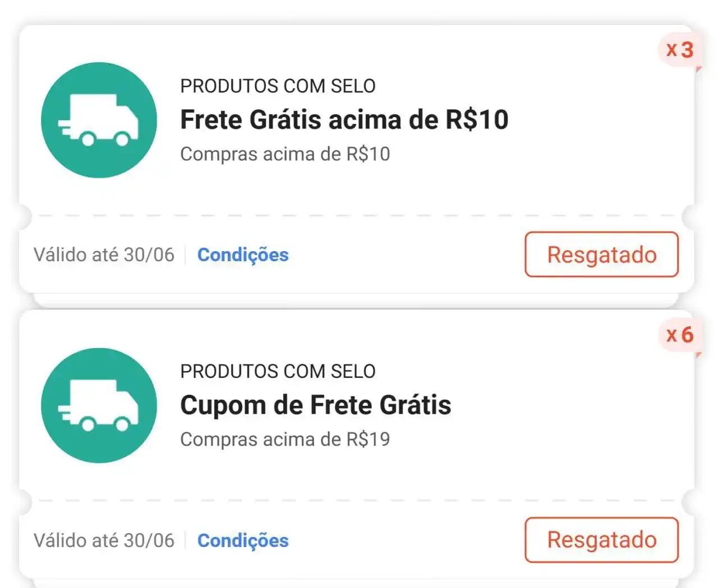Open Condições for the R$10 free shipping coupon

(x=243, y=255)
